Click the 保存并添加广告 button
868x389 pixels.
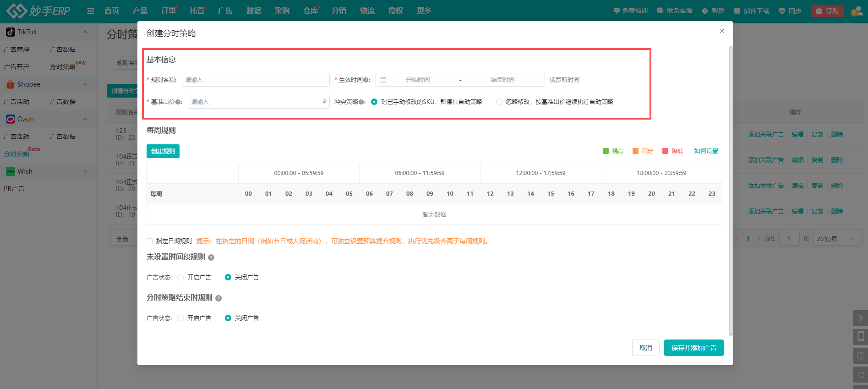point(693,348)
